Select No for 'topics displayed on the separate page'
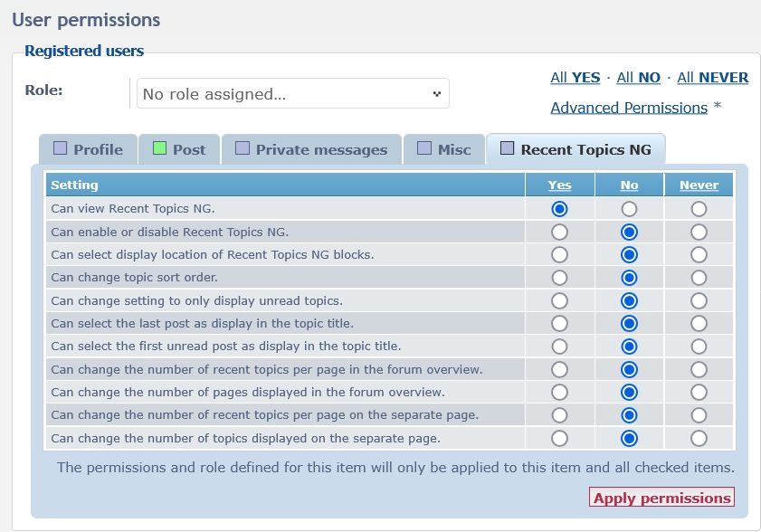Image resolution: width=761 pixels, height=532 pixels. (629, 439)
